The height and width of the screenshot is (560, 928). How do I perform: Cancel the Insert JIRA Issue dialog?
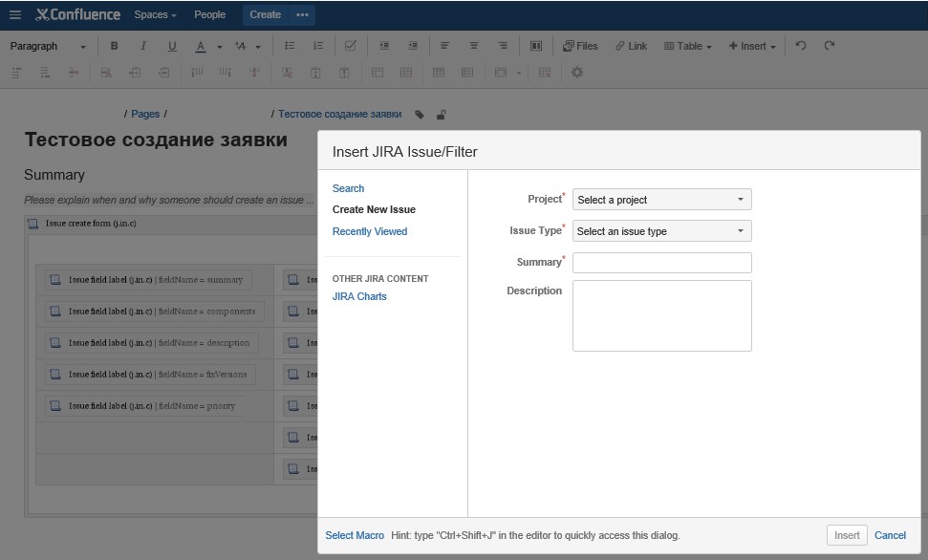click(890, 535)
